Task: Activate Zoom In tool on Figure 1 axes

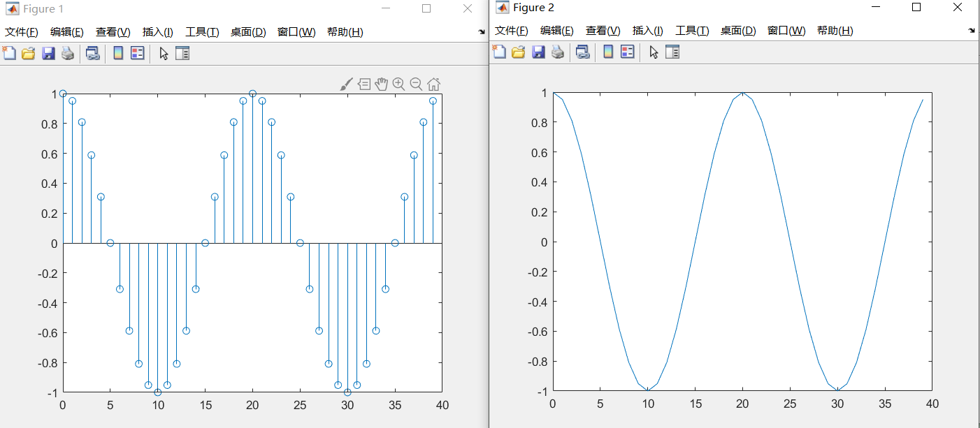Action: (x=398, y=84)
